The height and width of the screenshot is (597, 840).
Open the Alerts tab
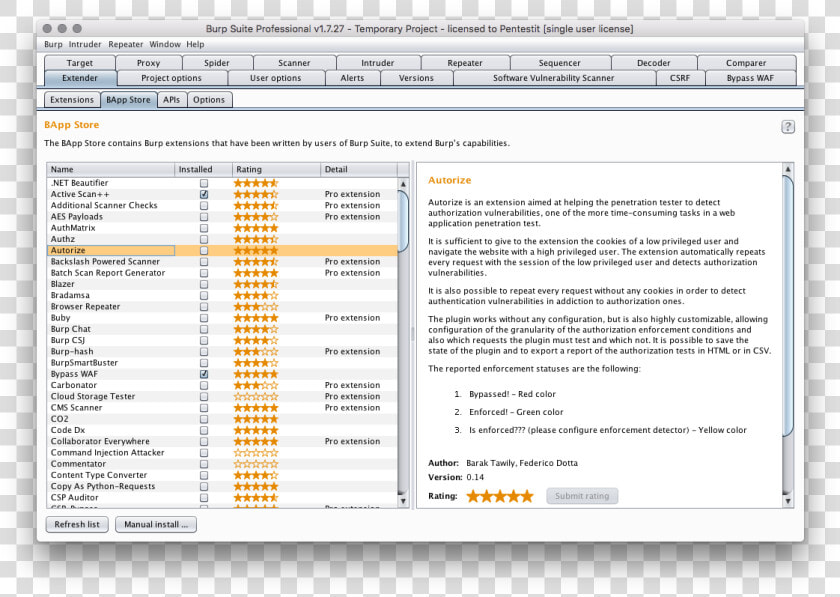pyautogui.click(x=352, y=78)
